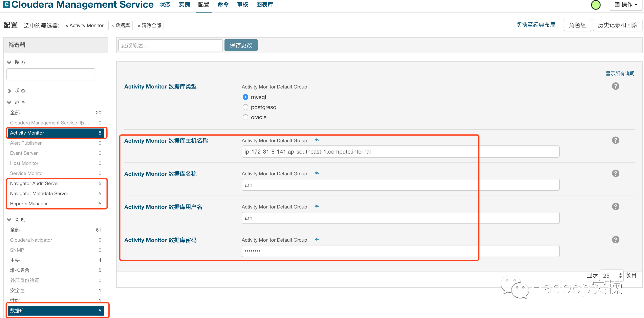Open the 图表库 tab
The height and width of the screenshot is (318, 644).
265,4
